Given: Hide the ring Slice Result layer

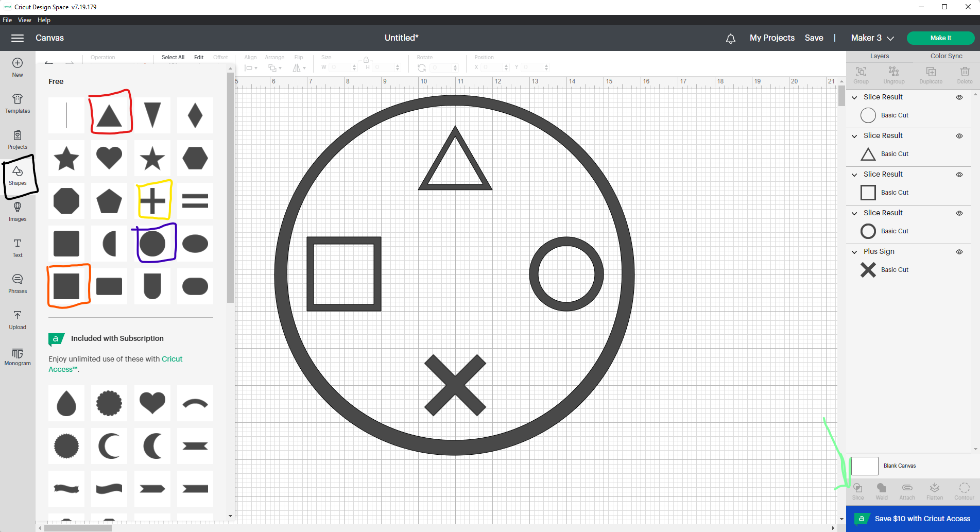Looking at the screenshot, I should pyautogui.click(x=959, y=213).
